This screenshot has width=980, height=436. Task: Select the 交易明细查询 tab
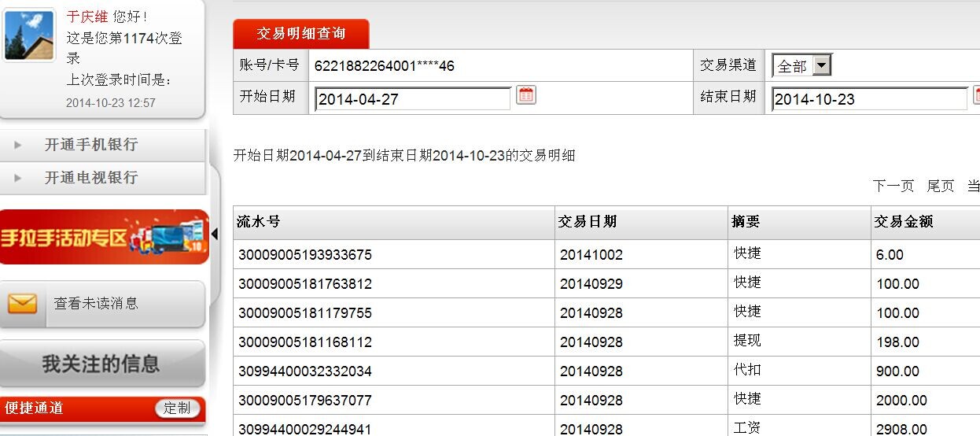point(301,34)
